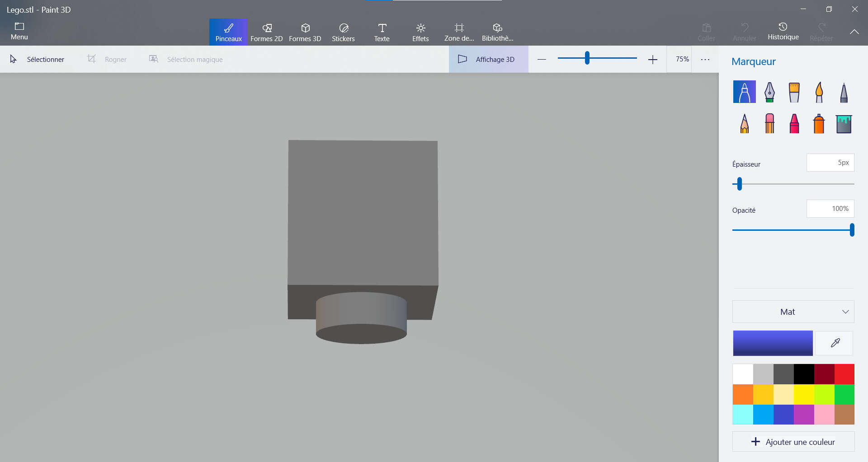Click the Coller paste button
The height and width of the screenshot is (462, 868).
706,32
